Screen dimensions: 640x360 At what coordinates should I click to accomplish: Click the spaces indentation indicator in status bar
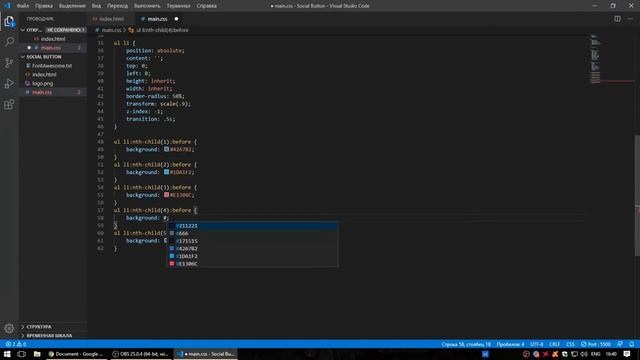[x=510, y=344]
